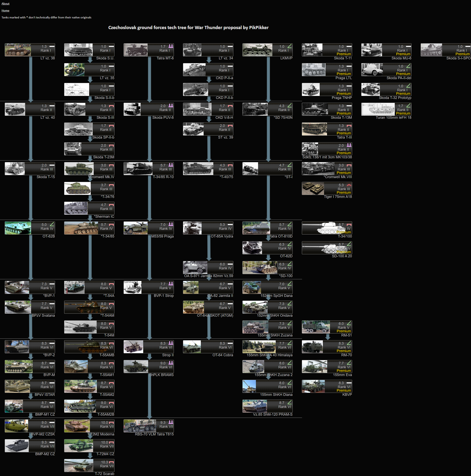
Task: Open the *T-54A tank card
Action: pos(89,287)
